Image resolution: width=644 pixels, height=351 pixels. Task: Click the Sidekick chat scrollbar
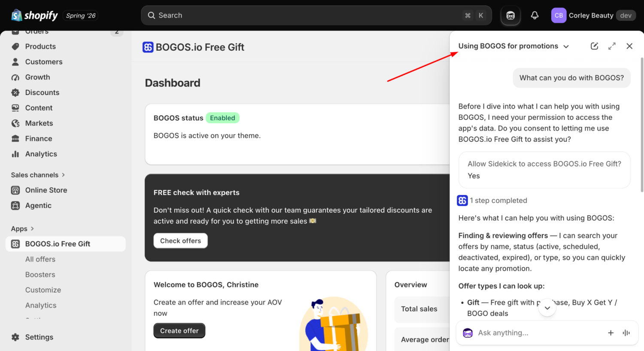(x=642, y=125)
